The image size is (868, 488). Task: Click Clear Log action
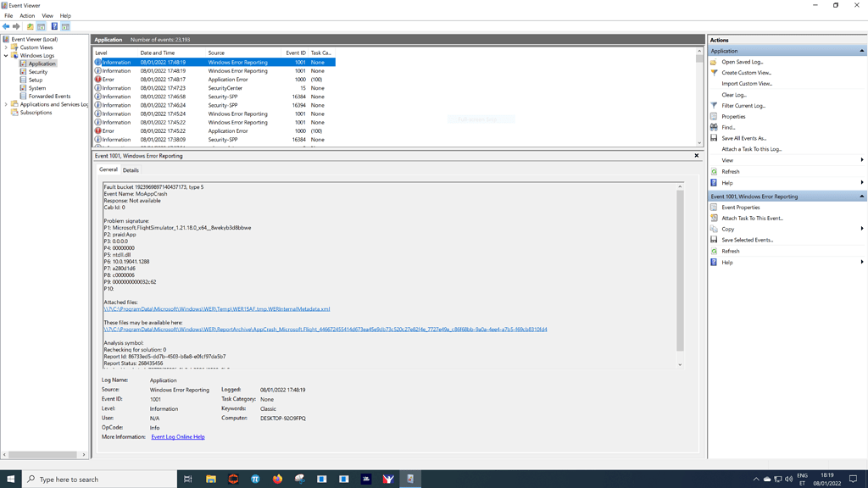[734, 95]
